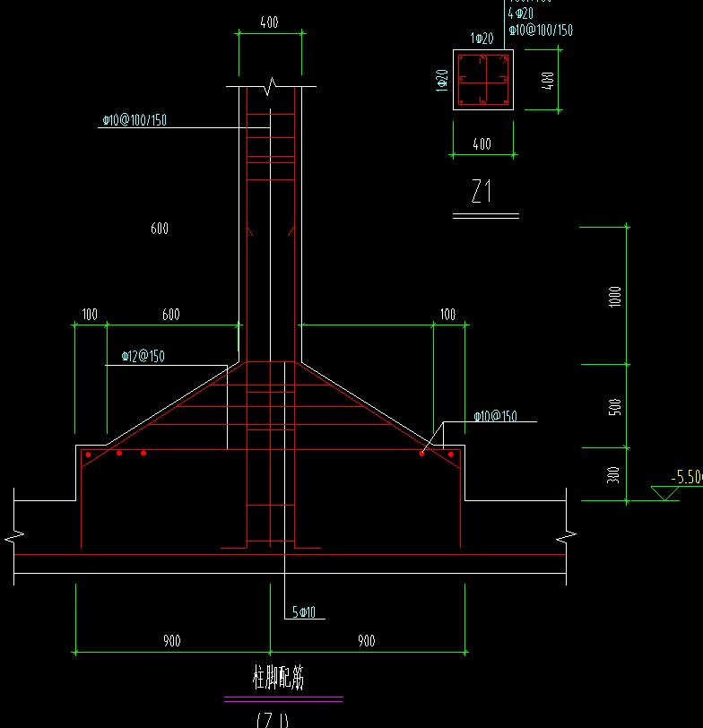Click the break line symbol atop the column
The height and width of the screenshot is (728, 703).
click(271, 86)
